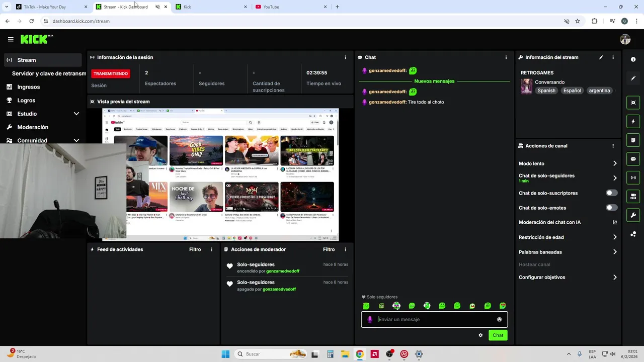Screen dimensions: 644x362
Task: Click the pencil icon in right sidebar
Action: click(x=633, y=78)
